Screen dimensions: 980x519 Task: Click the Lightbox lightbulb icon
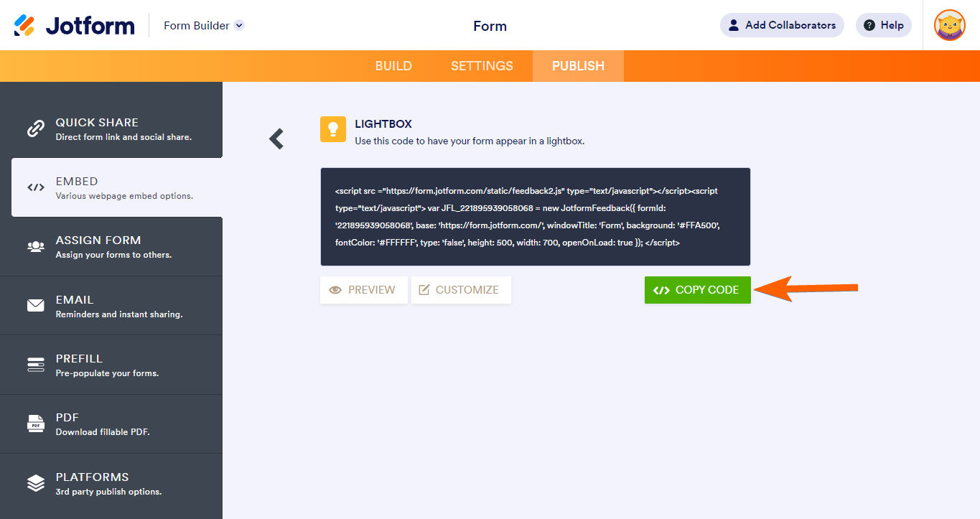pyautogui.click(x=333, y=129)
